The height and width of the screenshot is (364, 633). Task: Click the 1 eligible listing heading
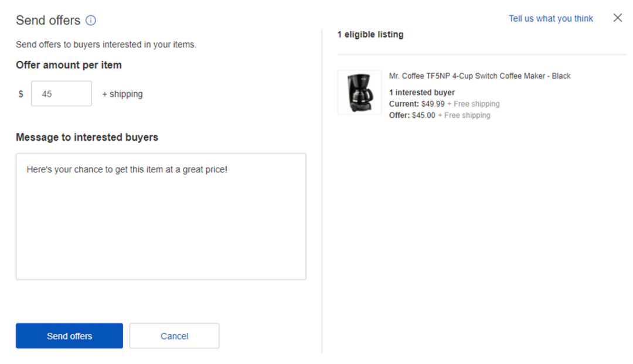click(370, 35)
